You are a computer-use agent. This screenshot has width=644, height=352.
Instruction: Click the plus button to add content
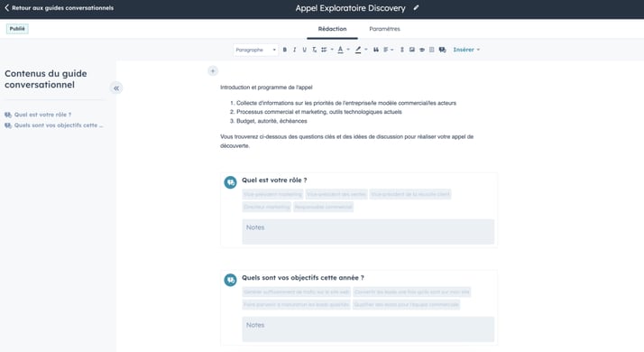pyautogui.click(x=213, y=71)
